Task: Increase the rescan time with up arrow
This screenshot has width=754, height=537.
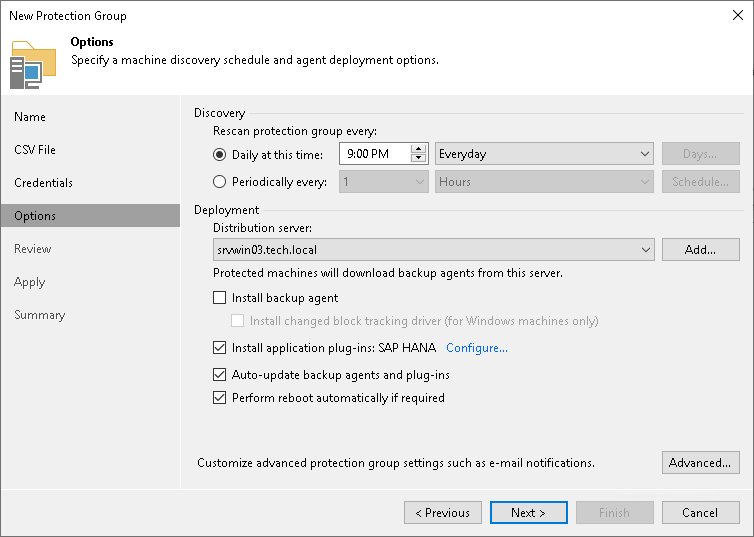Action: click(x=419, y=149)
